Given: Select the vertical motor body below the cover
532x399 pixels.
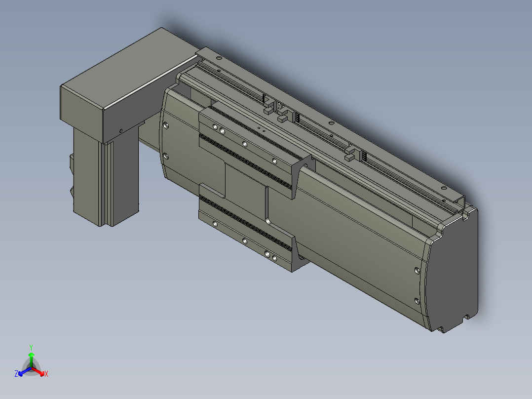Looking at the screenshot, I should coord(106,177).
